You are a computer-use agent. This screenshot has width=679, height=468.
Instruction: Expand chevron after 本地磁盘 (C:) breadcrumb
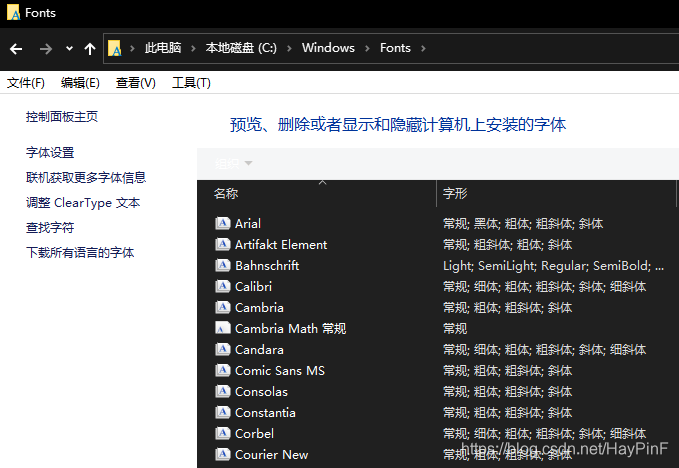[x=289, y=48]
